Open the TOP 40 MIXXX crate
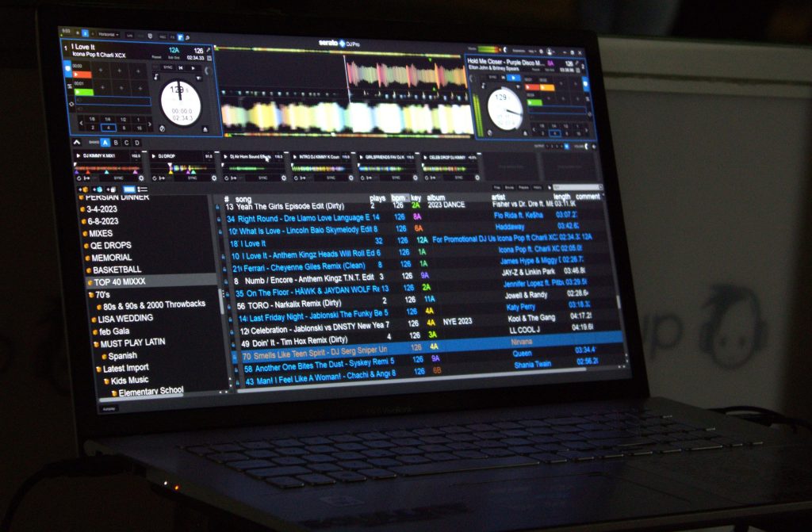The width and height of the screenshot is (812, 532). 120,281
